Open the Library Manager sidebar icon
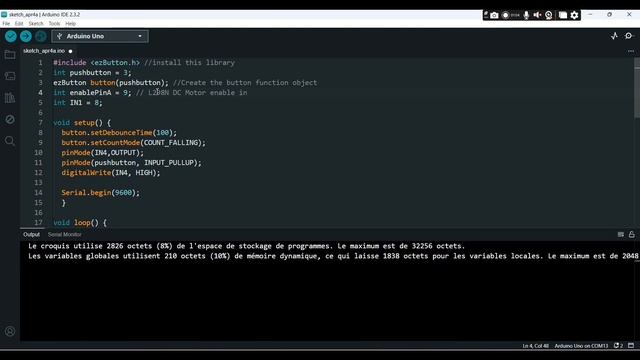This screenshot has width=640, height=360. [x=10, y=98]
